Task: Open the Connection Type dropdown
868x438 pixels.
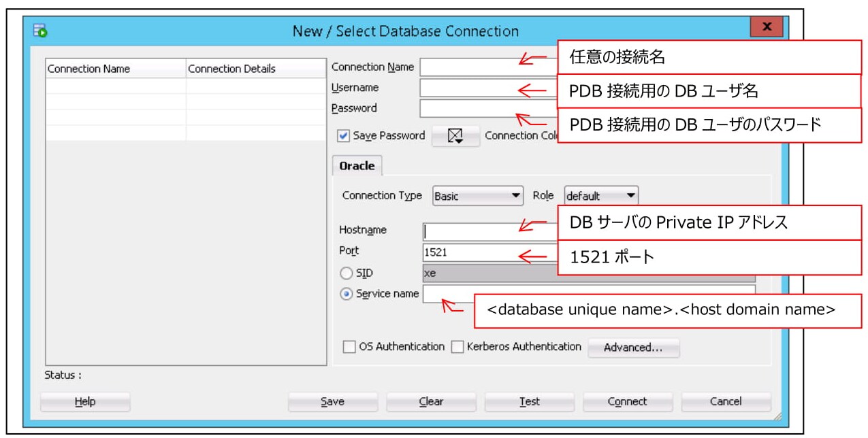Action: (478, 196)
